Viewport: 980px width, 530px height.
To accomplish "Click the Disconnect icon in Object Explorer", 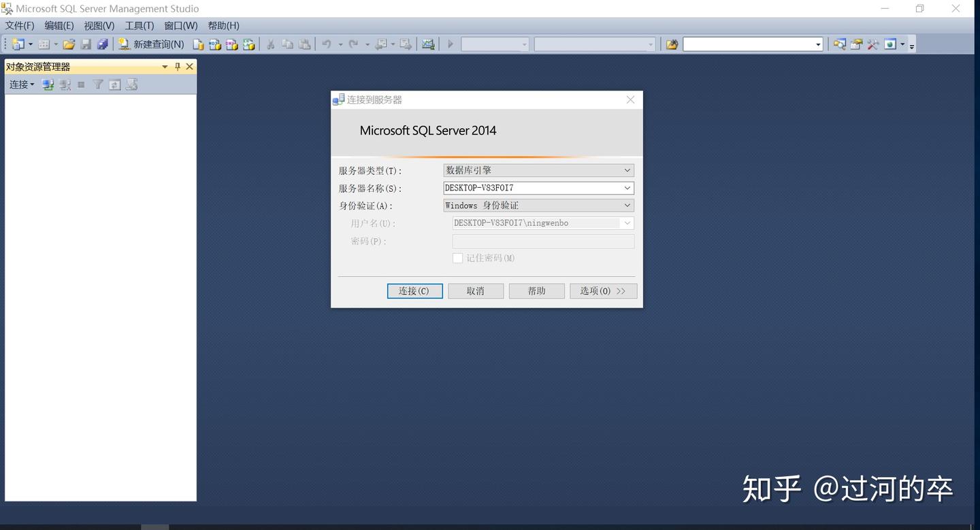I will (x=65, y=84).
